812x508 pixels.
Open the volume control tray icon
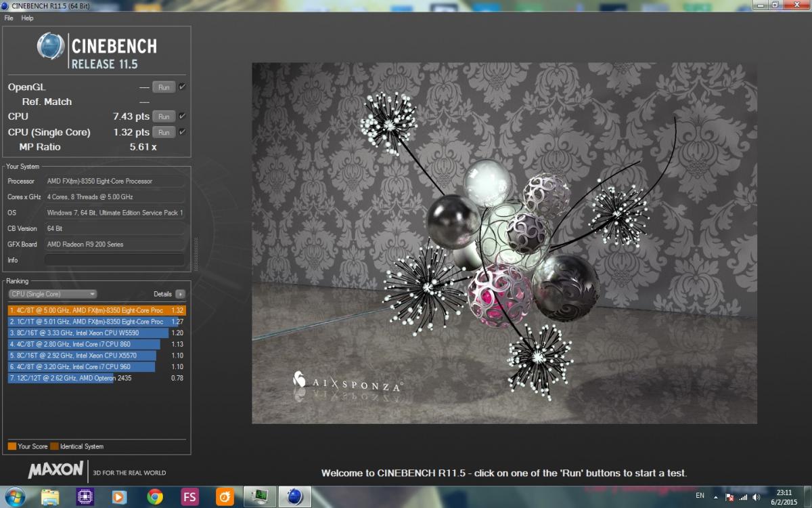coord(756,497)
